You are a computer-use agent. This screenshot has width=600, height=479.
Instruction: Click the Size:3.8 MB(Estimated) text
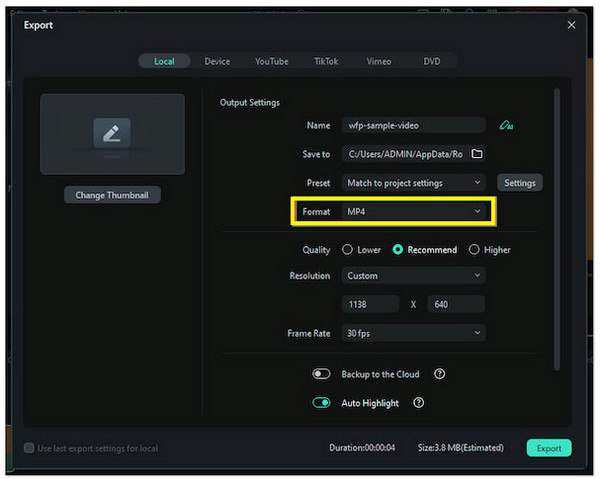[461, 448]
